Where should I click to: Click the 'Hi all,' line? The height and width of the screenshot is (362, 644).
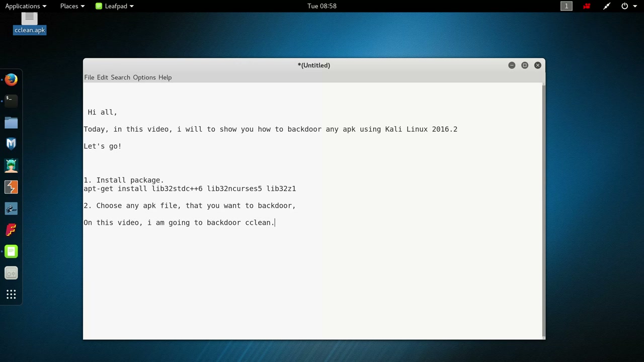(x=102, y=112)
